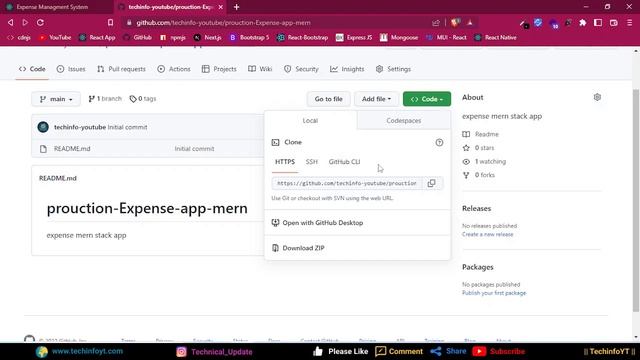
Task: Switch to the Codespaces tab
Action: click(x=404, y=120)
